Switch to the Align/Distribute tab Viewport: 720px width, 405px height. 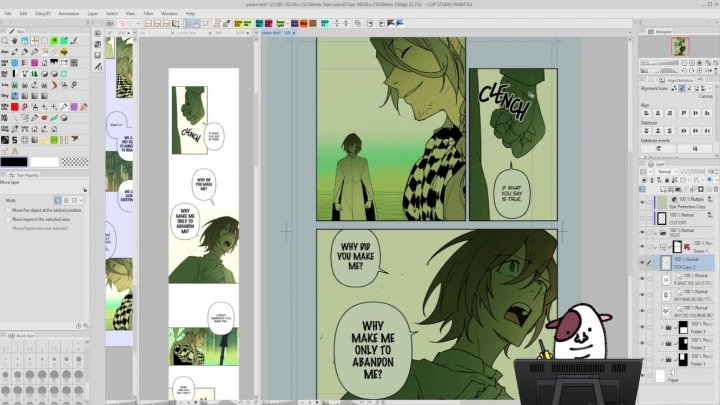pyautogui.click(x=675, y=80)
